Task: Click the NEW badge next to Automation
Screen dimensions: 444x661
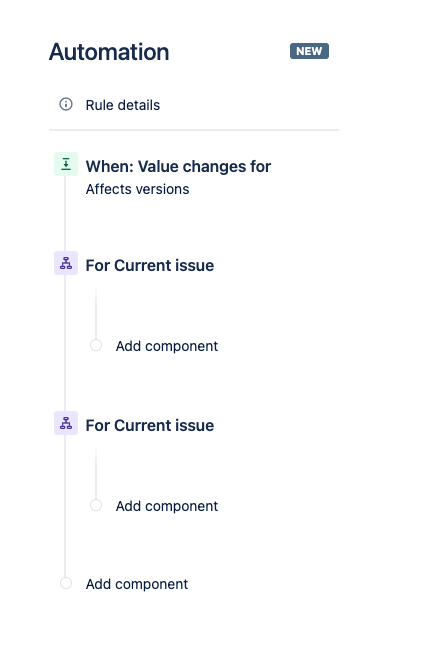Action: [x=309, y=51]
